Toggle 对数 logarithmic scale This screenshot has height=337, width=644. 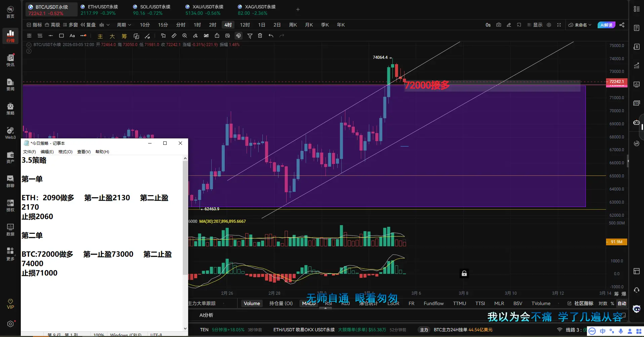603,303
